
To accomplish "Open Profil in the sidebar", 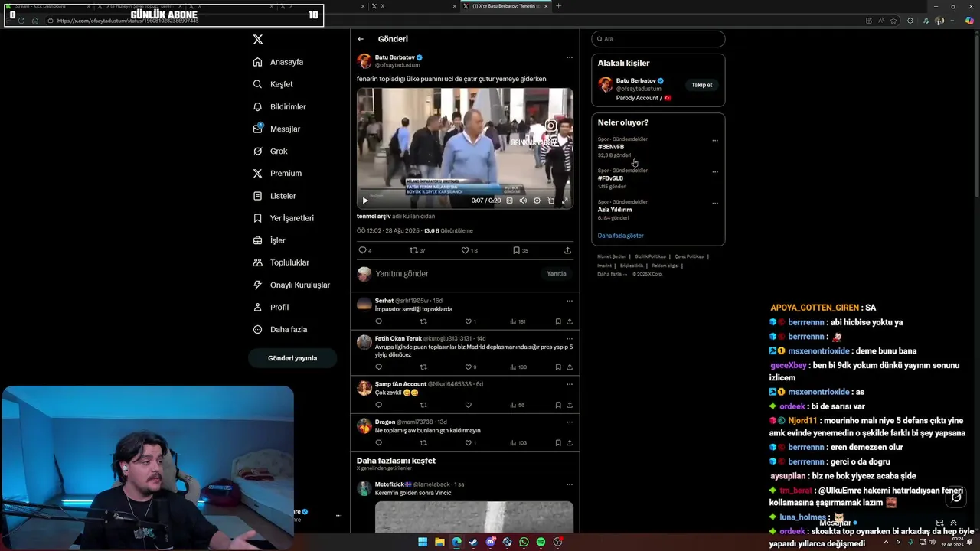I will (271, 307).
